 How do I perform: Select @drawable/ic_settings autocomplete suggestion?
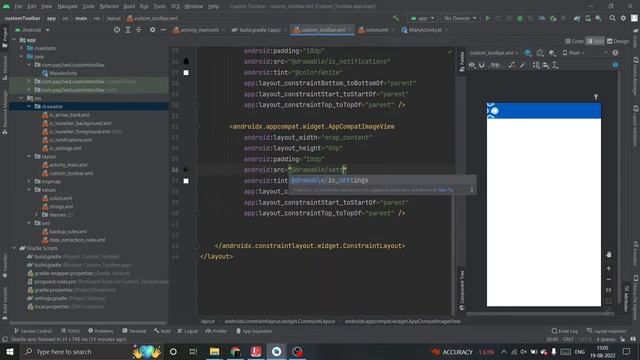[x=382, y=180]
